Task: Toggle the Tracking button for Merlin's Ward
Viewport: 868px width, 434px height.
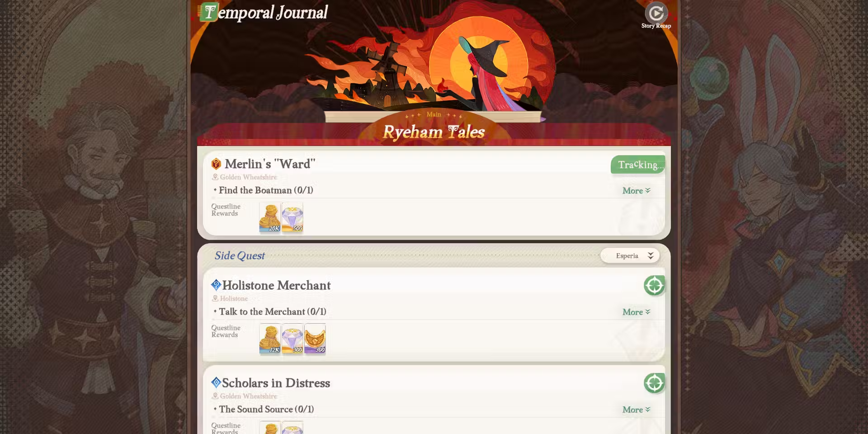Action: pos(638,165)
